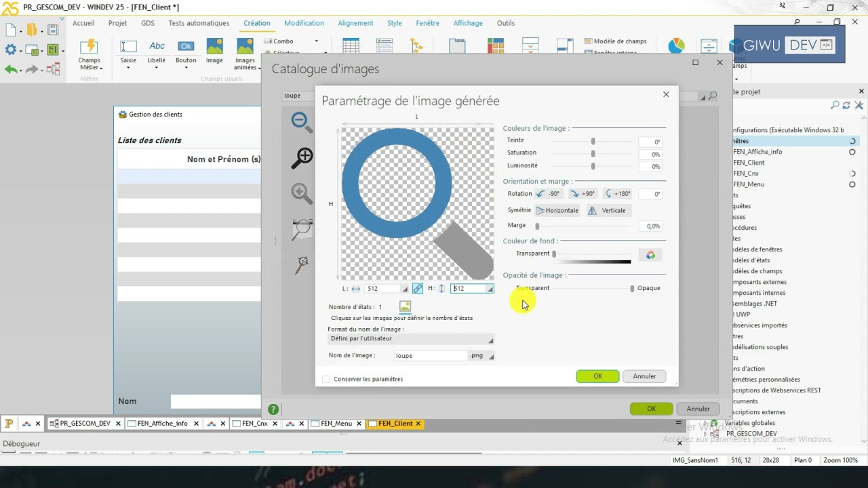Select the minus zoom magnifier thumbnail in catalogue
The image size is (868, 488).
tap(302, 122)
